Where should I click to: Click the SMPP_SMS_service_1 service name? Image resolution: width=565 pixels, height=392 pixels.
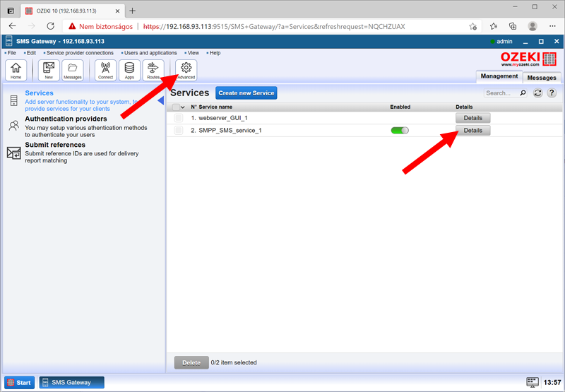coord(230,131)
